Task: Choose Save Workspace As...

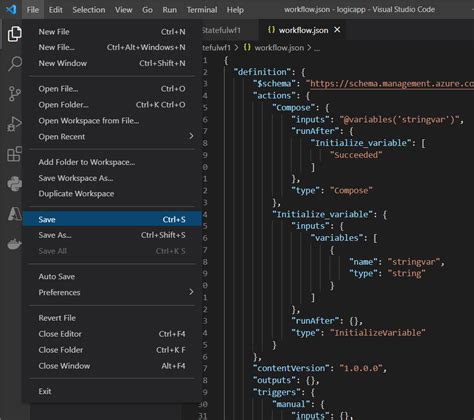Action: point(112,178)
